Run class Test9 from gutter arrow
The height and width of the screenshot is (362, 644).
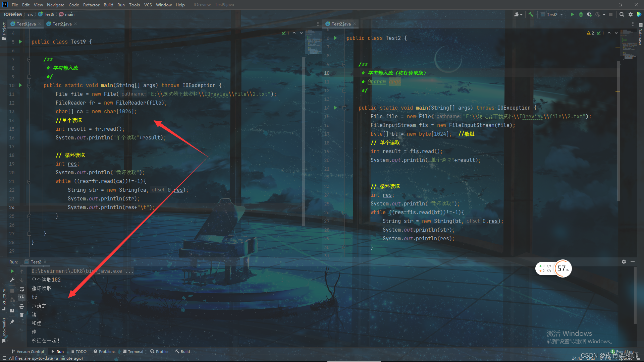tap(20, 42)
